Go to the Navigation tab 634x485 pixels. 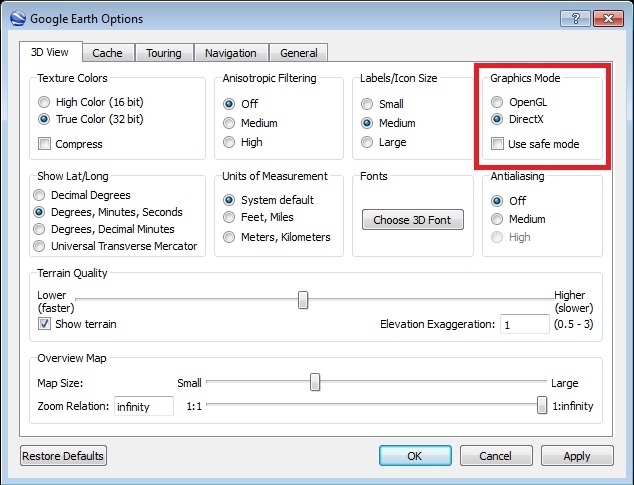[x=230, y=53]
